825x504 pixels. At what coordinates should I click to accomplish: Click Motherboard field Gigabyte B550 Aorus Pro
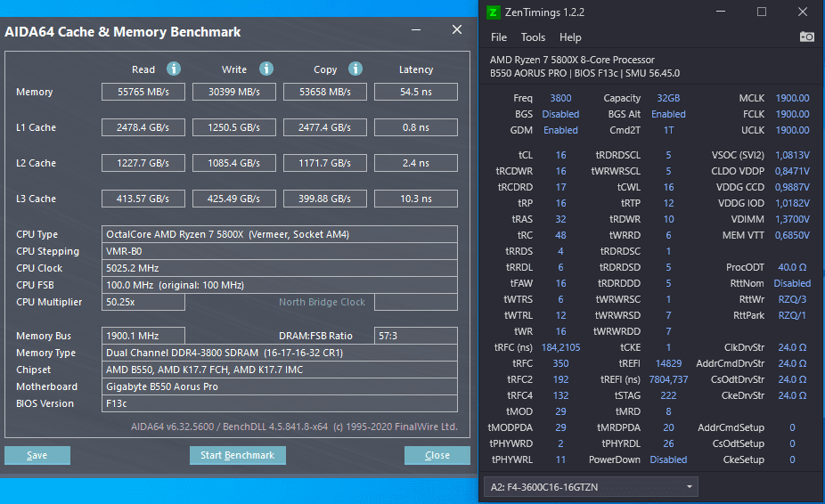(x=280, y=386)
